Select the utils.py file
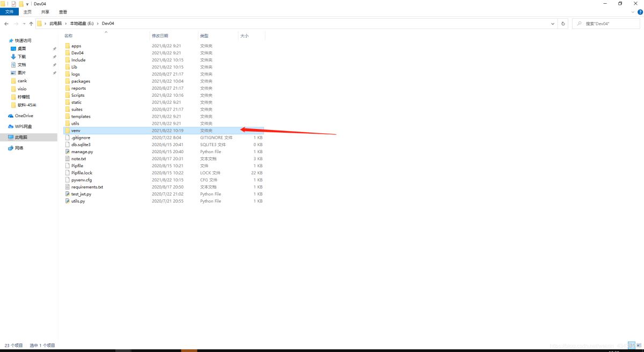Screen dimensions: 644x352 point(78,201)
